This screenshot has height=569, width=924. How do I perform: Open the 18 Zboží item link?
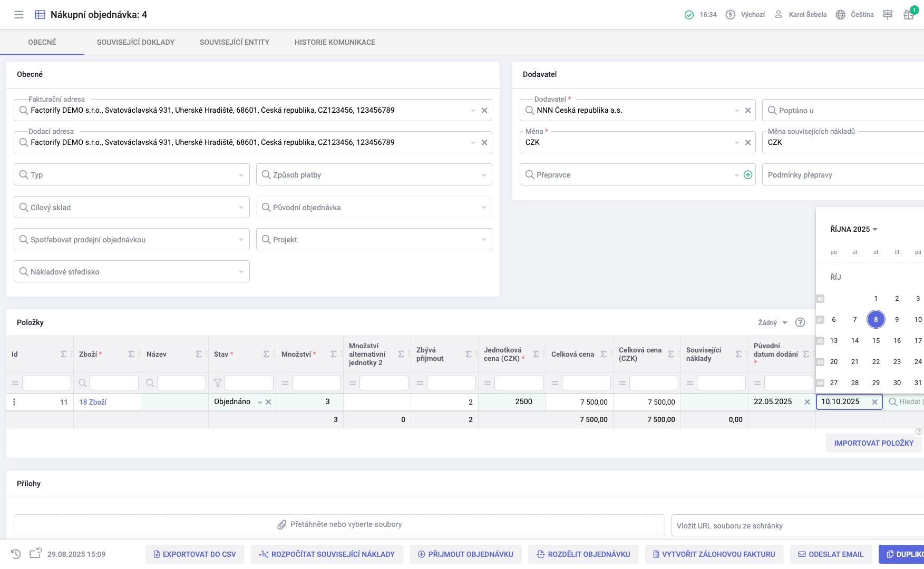(93, 402)
